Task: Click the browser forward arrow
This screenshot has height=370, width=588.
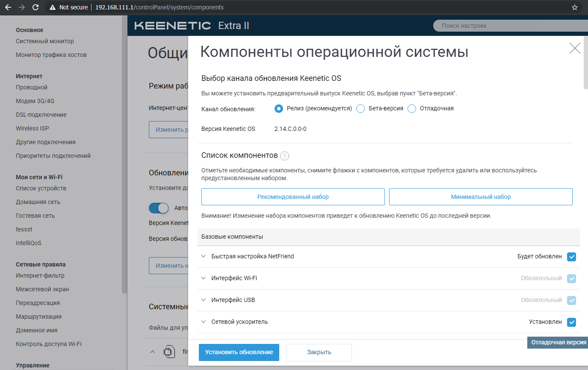Action: (22, 7)
